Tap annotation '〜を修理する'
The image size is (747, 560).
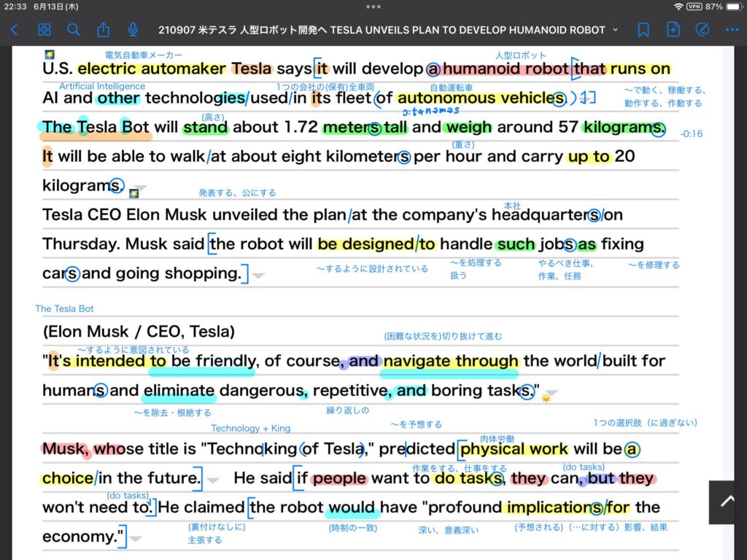coord(654,265)
